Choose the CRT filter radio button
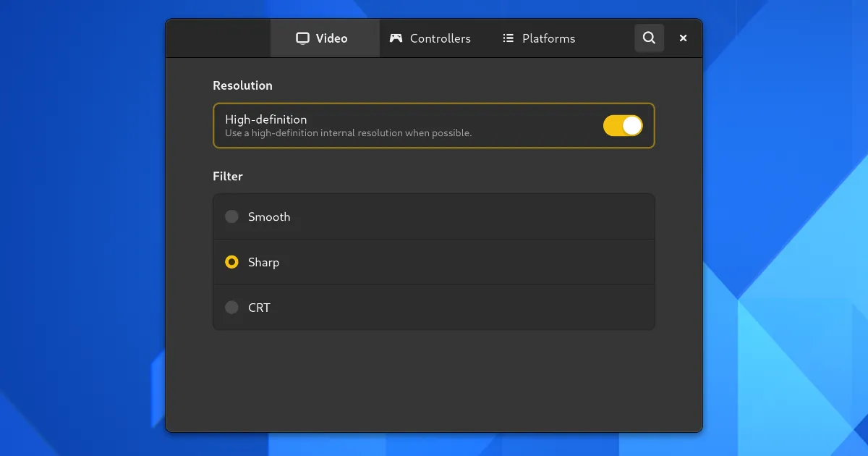The image size is (868, 456). click(231, 308)
